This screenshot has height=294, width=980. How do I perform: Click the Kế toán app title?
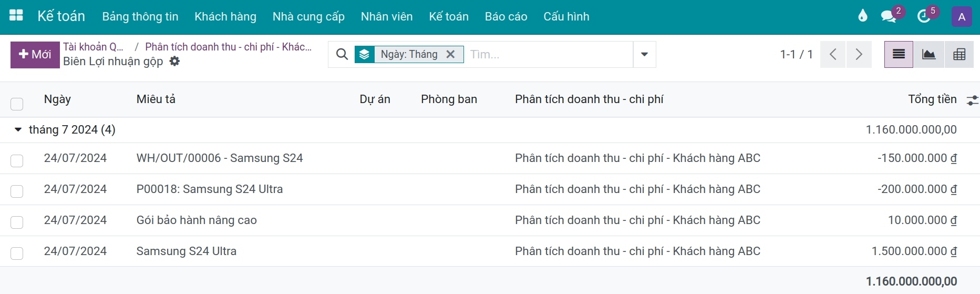[61, 16]
